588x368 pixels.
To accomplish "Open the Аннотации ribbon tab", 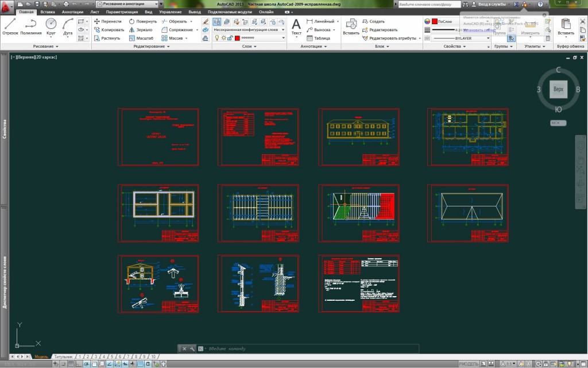I will coord(72,12).
